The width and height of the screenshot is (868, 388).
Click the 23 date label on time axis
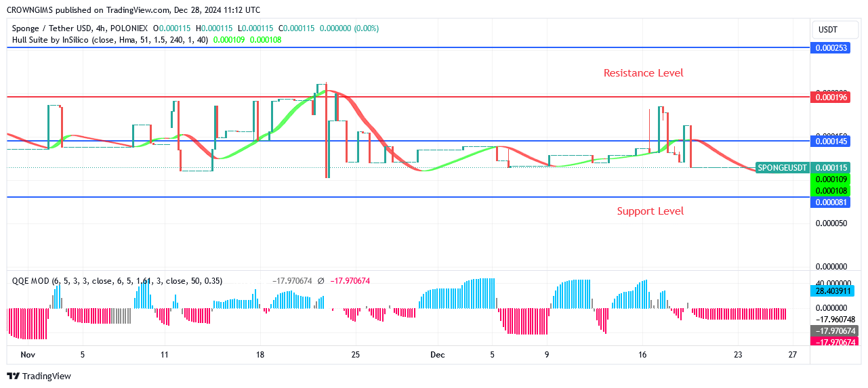(x=738, y=355)
